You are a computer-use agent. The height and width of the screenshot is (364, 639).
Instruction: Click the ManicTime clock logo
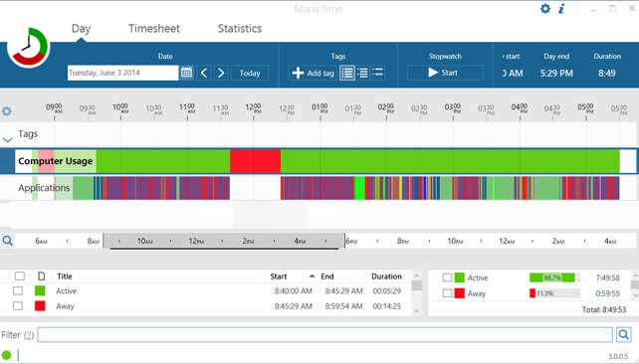click(x=29, y=47)
